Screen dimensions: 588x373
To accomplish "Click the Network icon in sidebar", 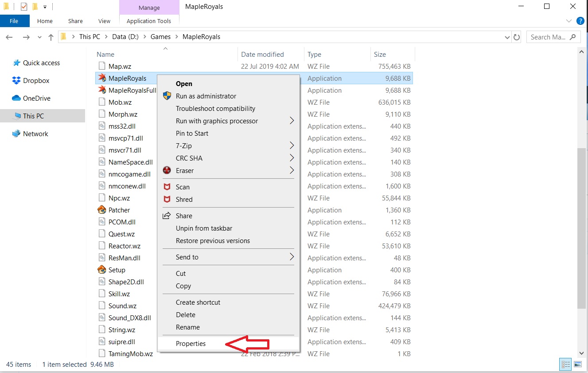I will [16, 134].
